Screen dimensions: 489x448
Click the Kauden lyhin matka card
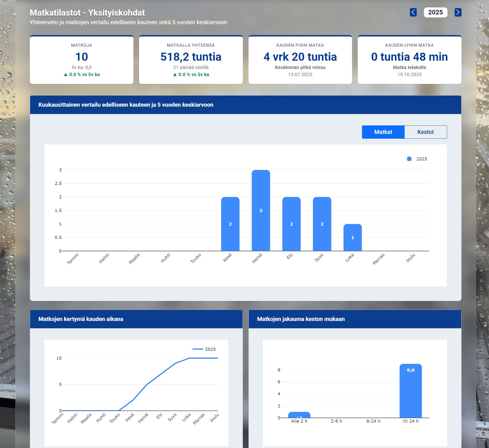pyautogui.click(x=409, y=60)
